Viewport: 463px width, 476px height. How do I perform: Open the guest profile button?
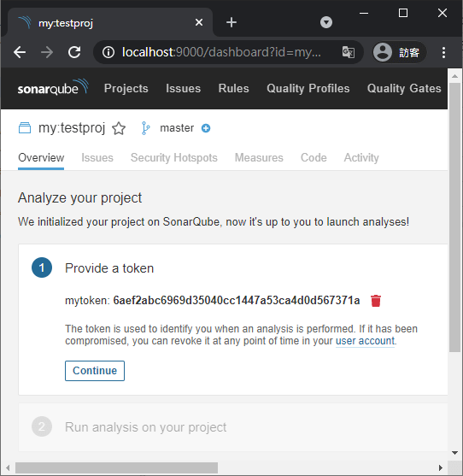click(x=399, y=52)
